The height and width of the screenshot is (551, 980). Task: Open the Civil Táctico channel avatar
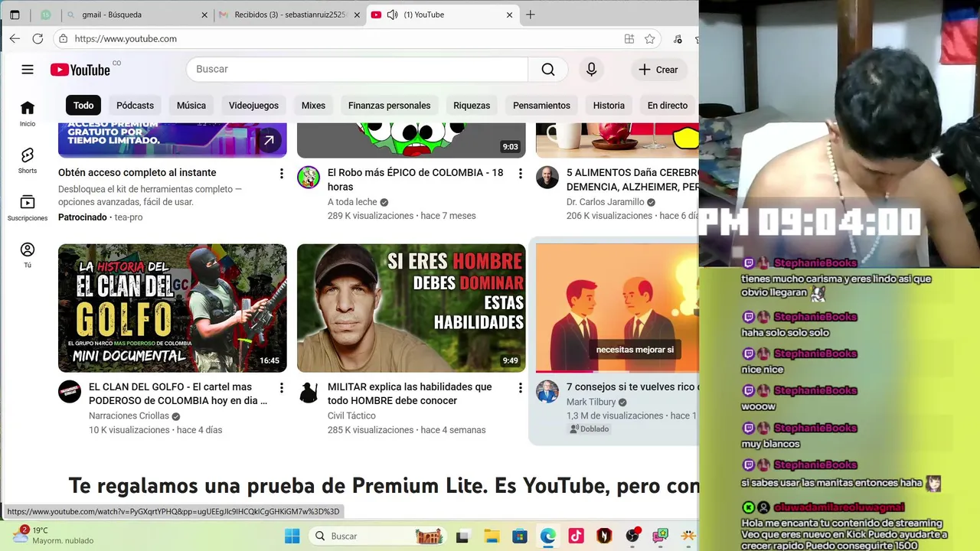point(309,392)
